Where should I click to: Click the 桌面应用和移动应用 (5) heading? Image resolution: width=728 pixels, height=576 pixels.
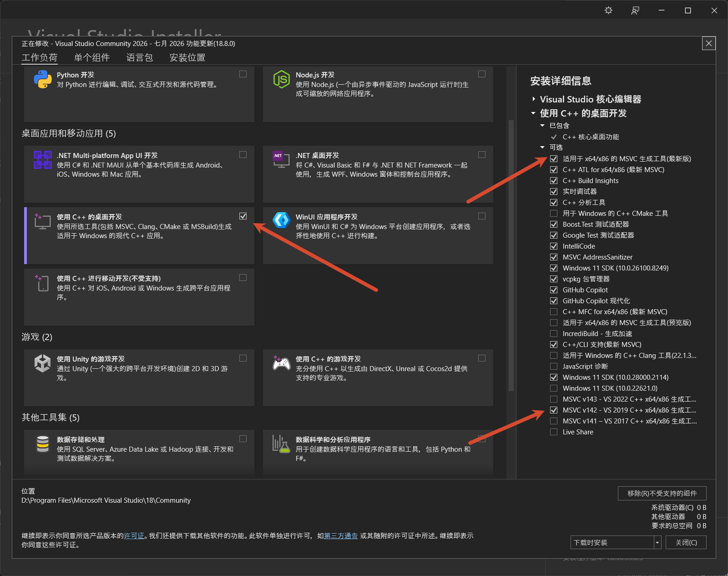pyautogui.click(x=69, y=133)
